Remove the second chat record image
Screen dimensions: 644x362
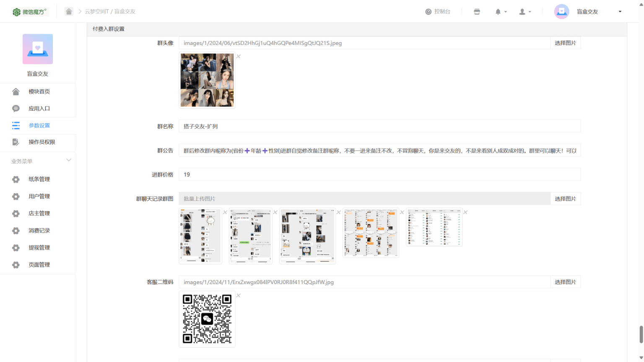pos(275,212)
